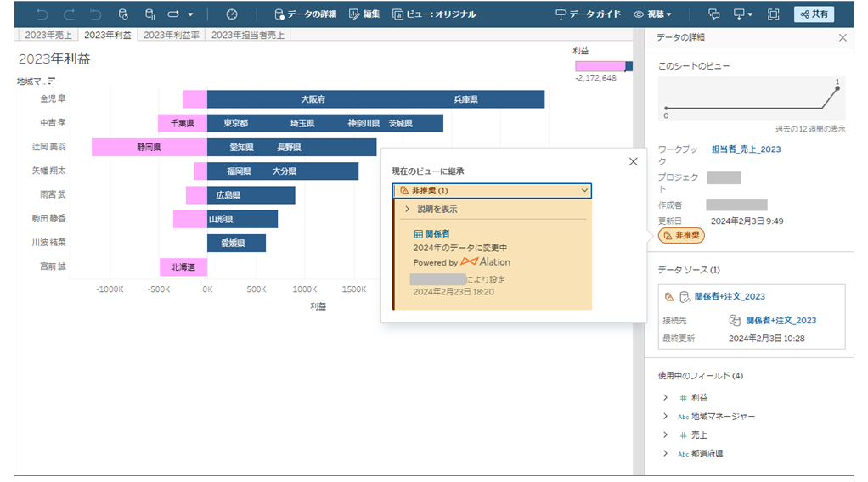Screen dimensions: 868x482
Task: Open data source 関係者+注文_2023 title link
Action: pyautogui.click(x=730, y=297)
